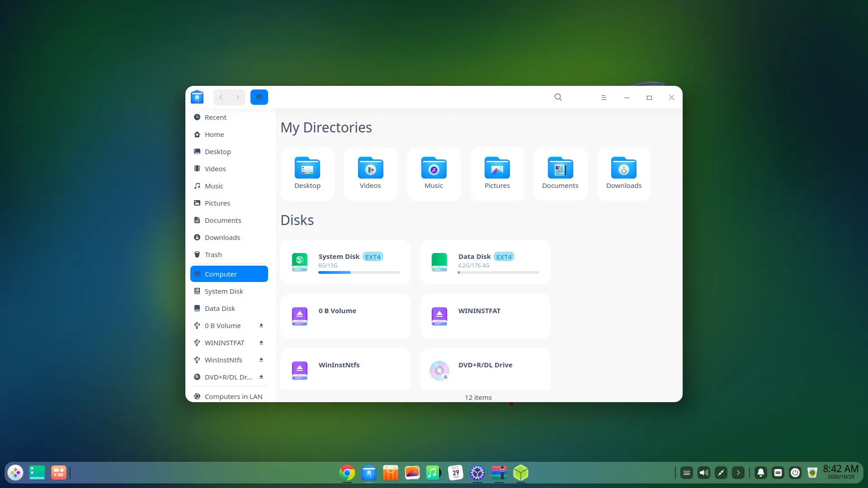Open the hamburger main menu

[604, 98]
